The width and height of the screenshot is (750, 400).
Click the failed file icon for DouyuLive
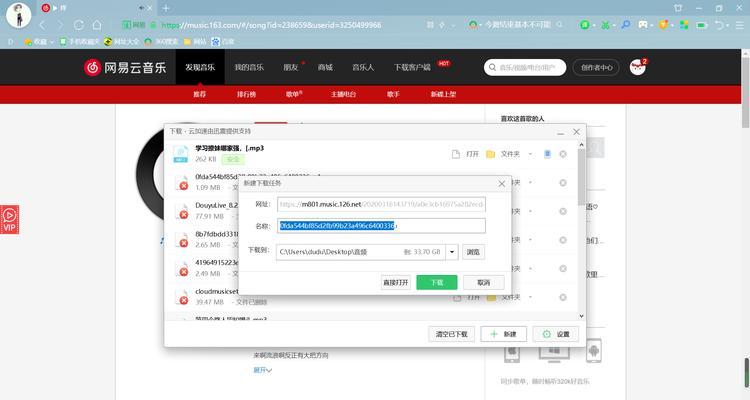click(x=181, y=211)
